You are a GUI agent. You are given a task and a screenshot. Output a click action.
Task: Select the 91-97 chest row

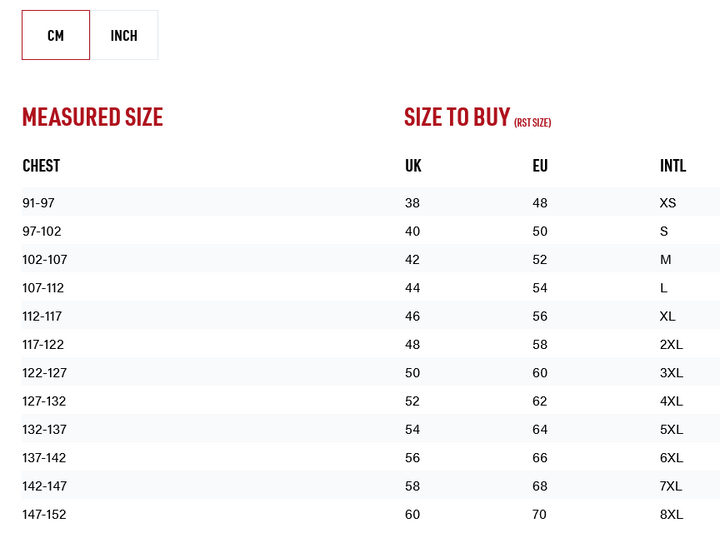click(39, 203)
